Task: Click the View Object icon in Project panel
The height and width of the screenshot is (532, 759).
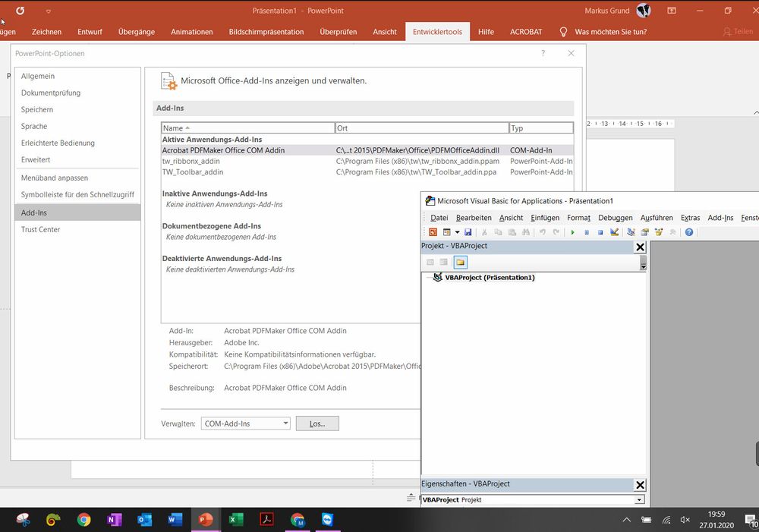Action: (443, 263)
